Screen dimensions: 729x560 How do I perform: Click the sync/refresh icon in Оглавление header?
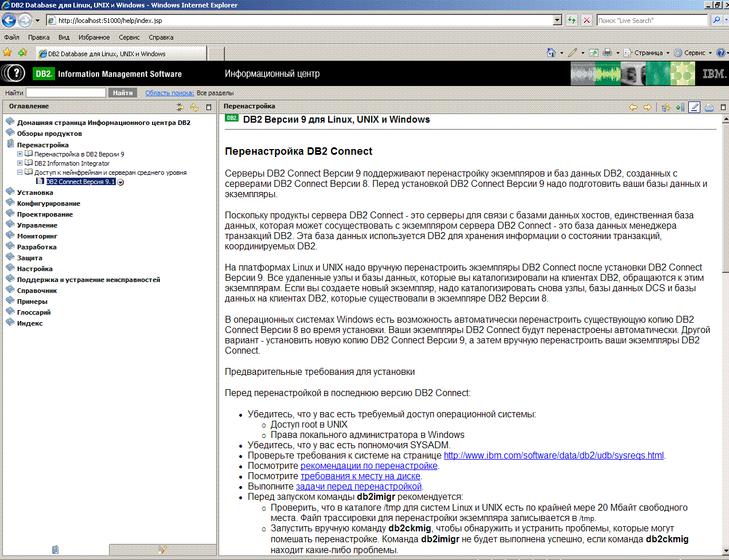[x=194, y=107]
